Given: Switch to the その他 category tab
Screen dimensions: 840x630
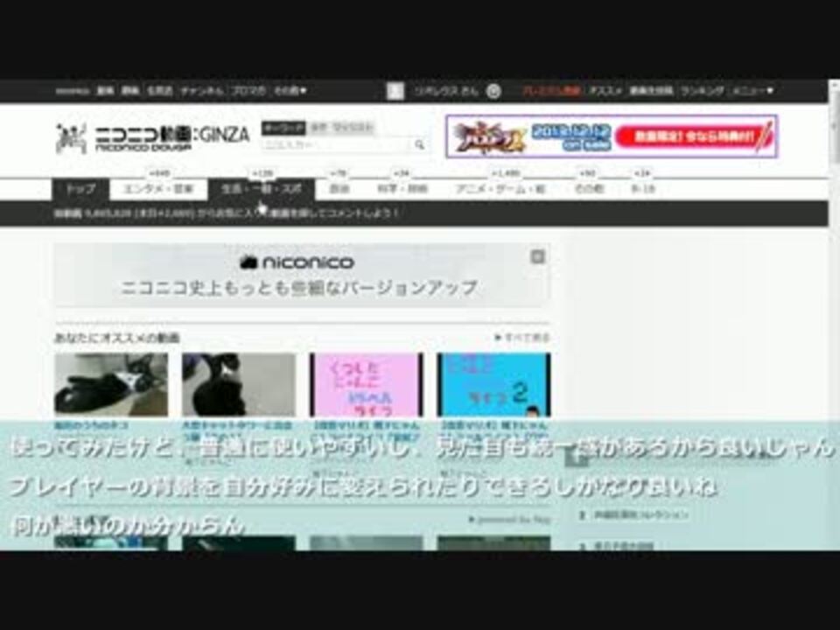Looking at the screenshot, I should 589,189.
